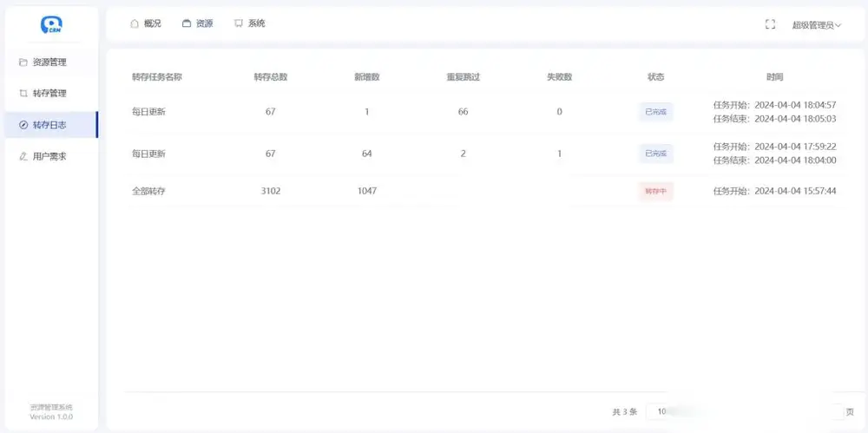Open the 超级管理员 user dropdown
The height and width of the screenshot is (433, 868).
point(817,25)
